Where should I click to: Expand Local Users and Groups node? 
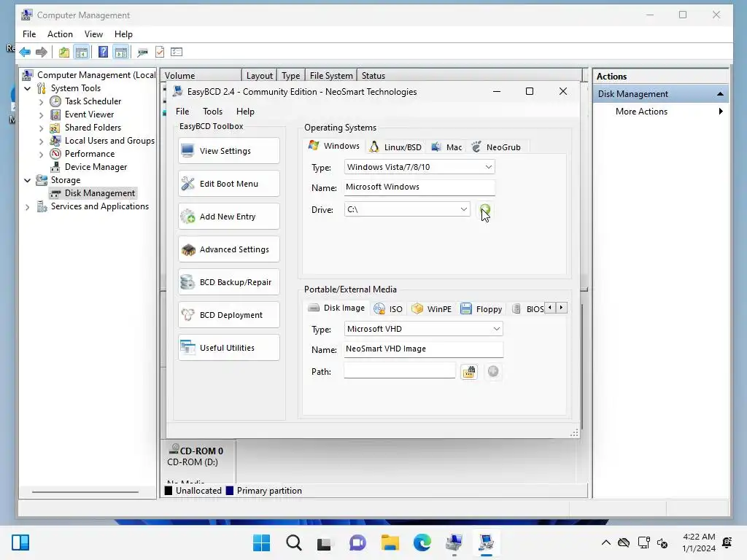coord(41,141)
